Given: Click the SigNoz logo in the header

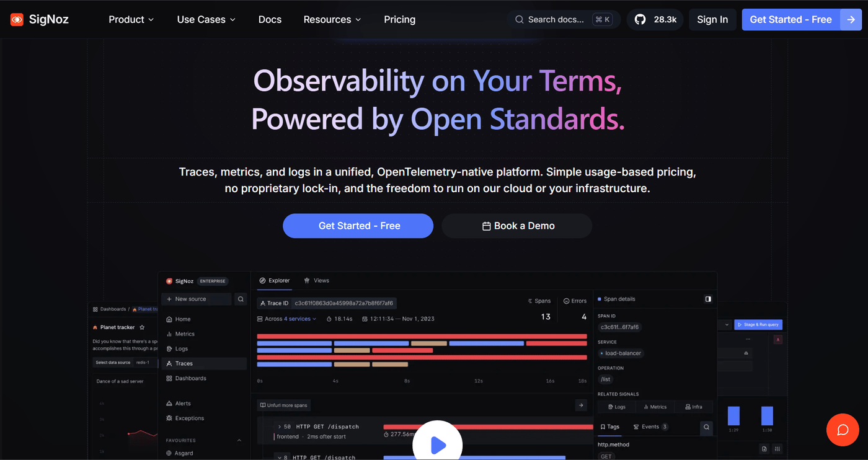Looking at the screenshot, I should click(x=40, y=20).
